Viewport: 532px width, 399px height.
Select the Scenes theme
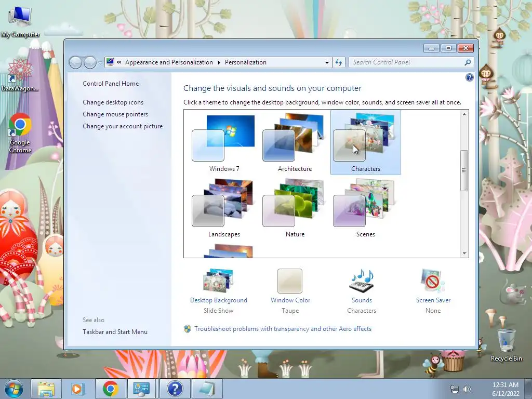pos(365,208)
